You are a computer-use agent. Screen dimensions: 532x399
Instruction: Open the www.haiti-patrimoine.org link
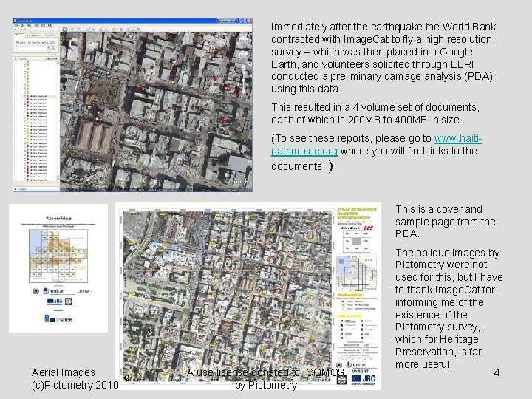[x=377, y=145]
